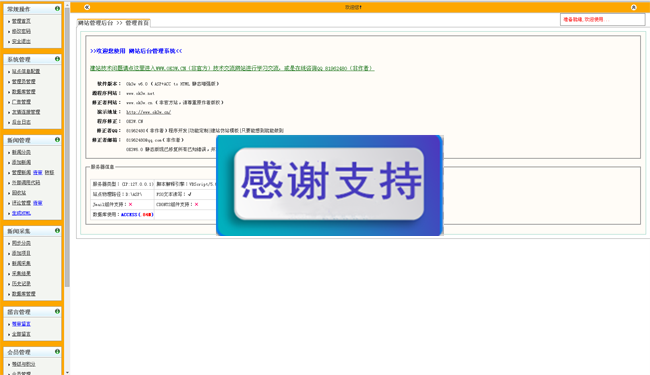
Task: Open the blue 待审留言 link
Action: tap(21, 324)
